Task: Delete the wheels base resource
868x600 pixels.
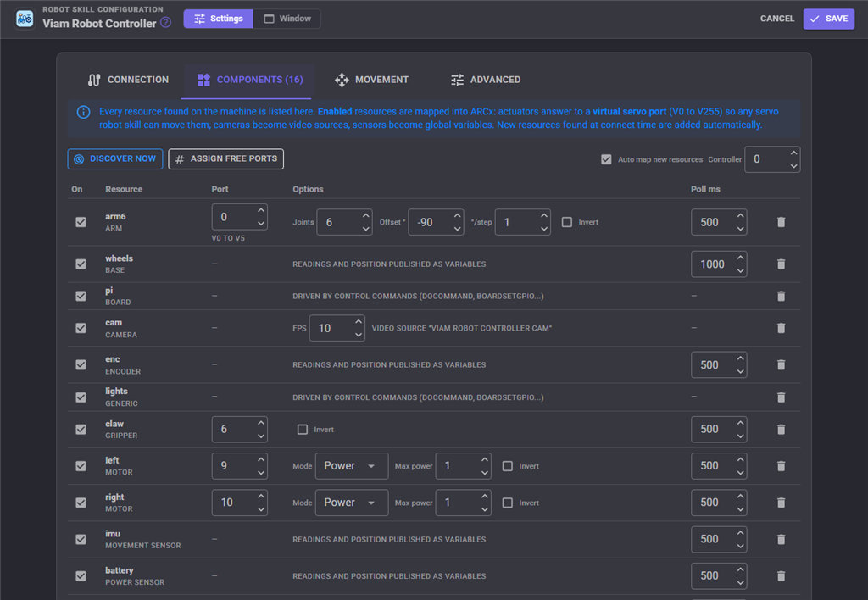Action: pos(781,264)
